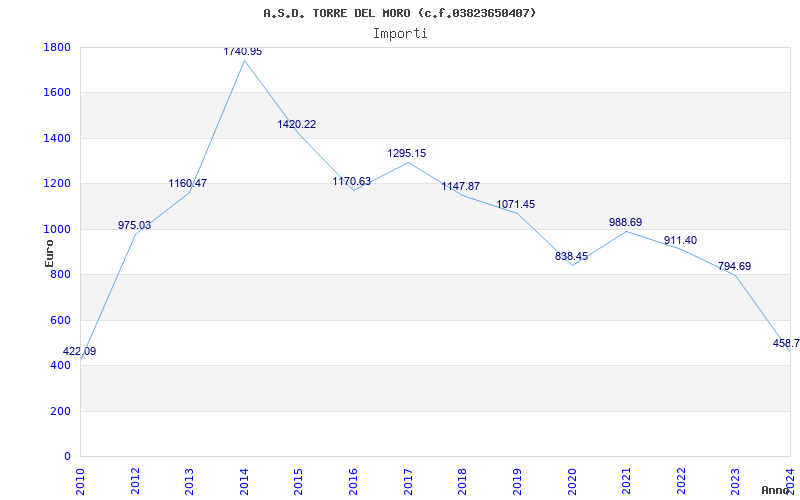The height and width of the screenshot is (500, 800).
Task: Click the 1295.15 data label
Action: [407, 154]
